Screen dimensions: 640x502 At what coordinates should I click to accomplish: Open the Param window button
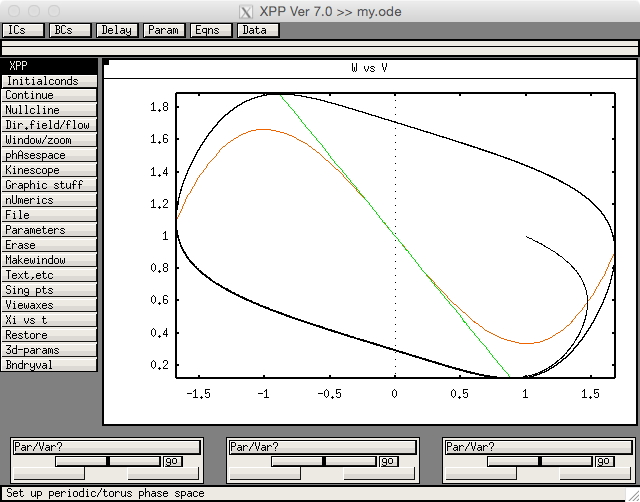(x=164, y=30)
